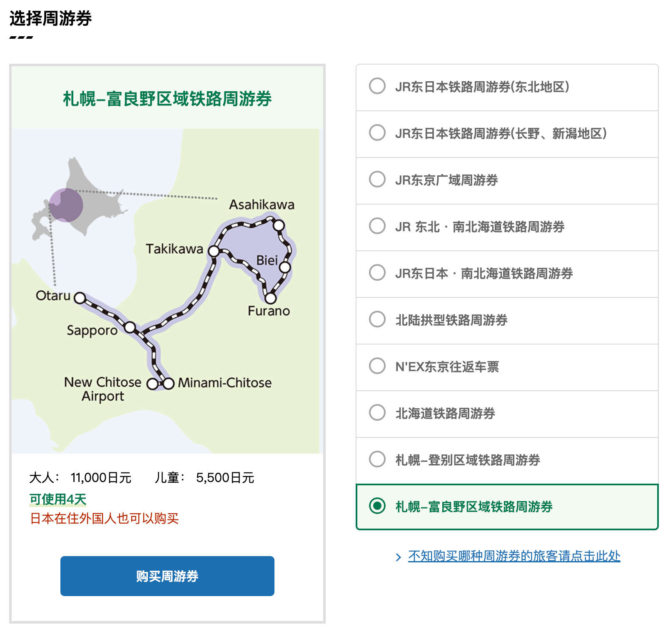The height and width of the screenshot is (644, 668).
Task: Select JR东日本铁路周游券(东北地区) radio option
Action: pos(377,86)
